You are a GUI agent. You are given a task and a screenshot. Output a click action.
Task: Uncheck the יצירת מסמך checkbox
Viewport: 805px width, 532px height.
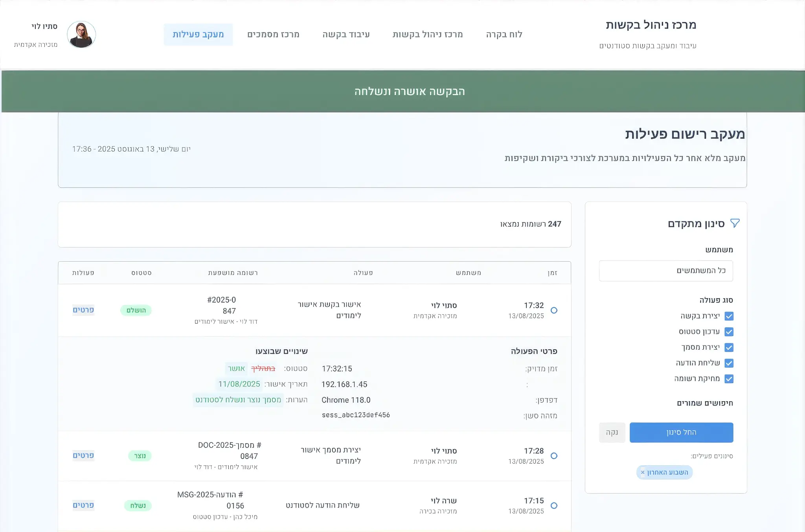click(x=729, y=348)
